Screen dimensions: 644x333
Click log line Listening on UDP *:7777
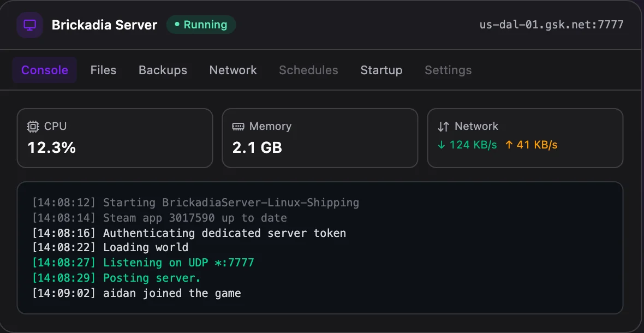tap(143, 263)
